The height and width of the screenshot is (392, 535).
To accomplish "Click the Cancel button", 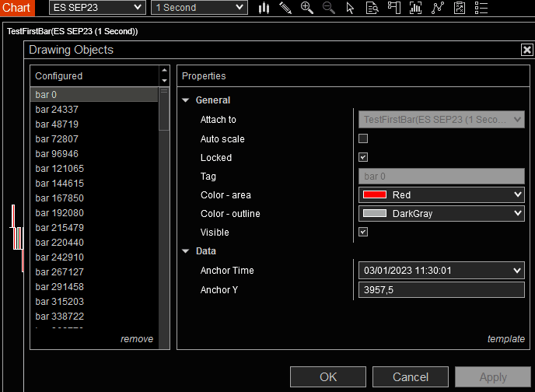I will click(411, 377).
